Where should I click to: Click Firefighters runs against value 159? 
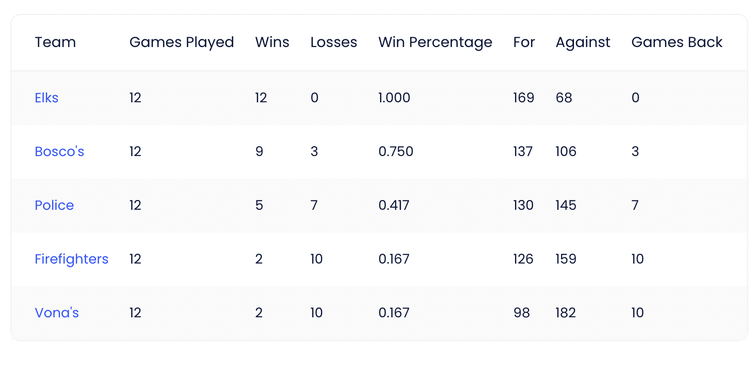coord(566,259)
